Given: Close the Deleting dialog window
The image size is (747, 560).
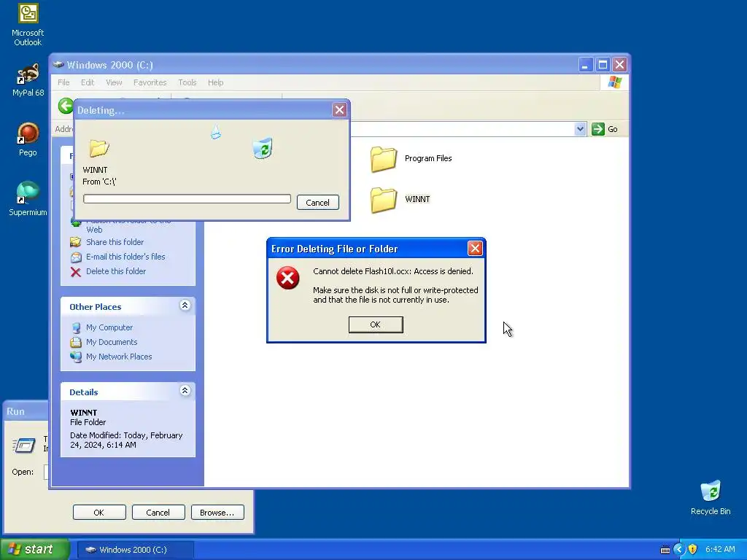Looking at the screenshot, I should pos(339,110).
